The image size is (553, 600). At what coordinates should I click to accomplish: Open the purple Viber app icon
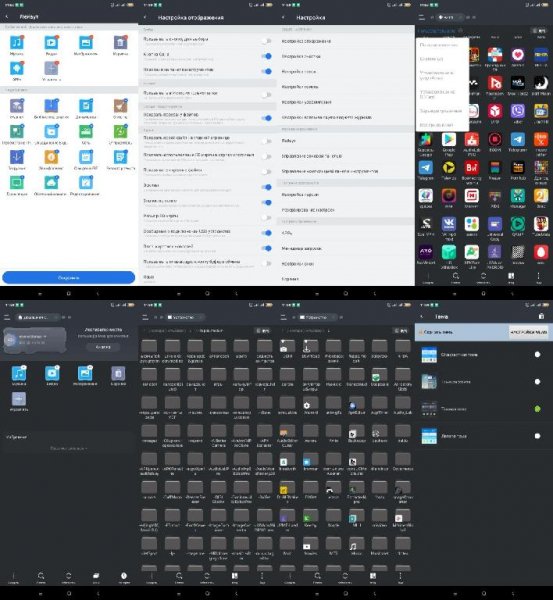click(x=518, y=111)
